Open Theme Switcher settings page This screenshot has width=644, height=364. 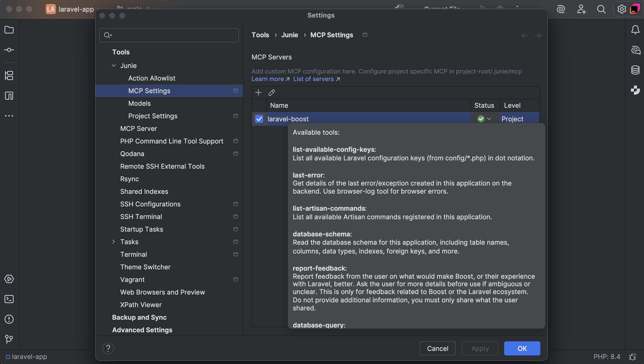pyautogui.click(x=145, y=267)
